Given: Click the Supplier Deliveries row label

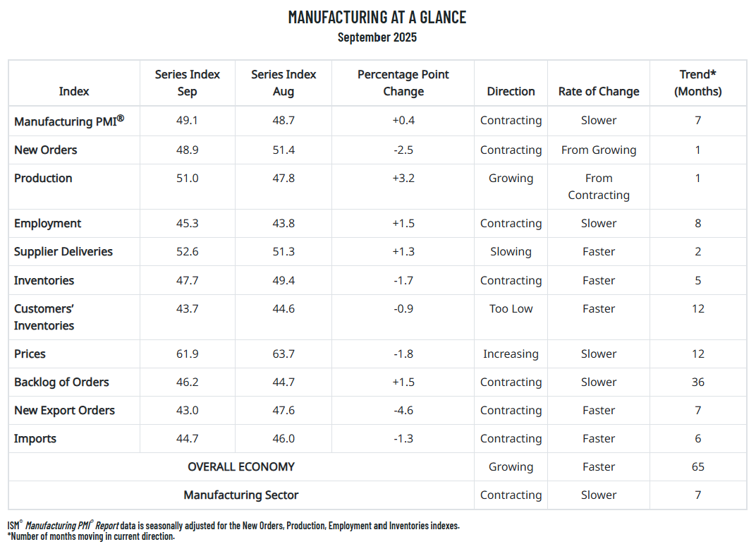Looking at the screenshot, I should point(63,251).
